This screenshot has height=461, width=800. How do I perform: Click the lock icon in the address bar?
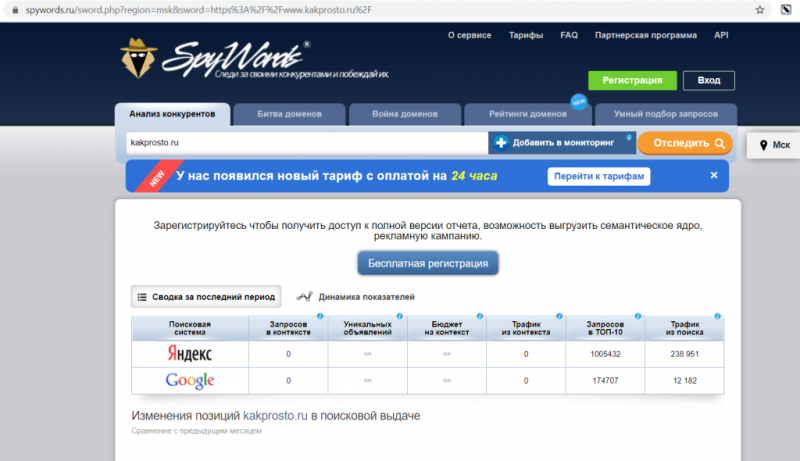tap(15, 10)
